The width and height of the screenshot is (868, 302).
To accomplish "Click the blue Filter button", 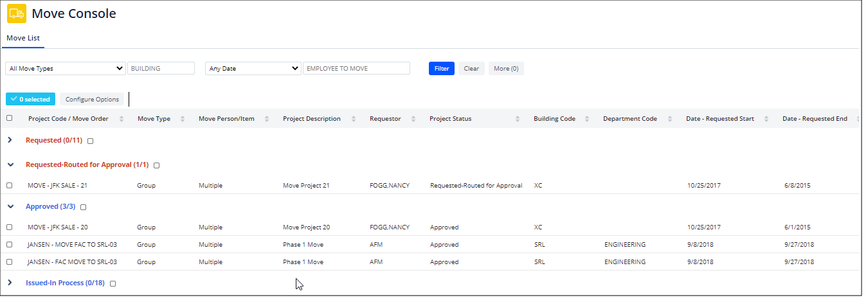I will [441, 69].
